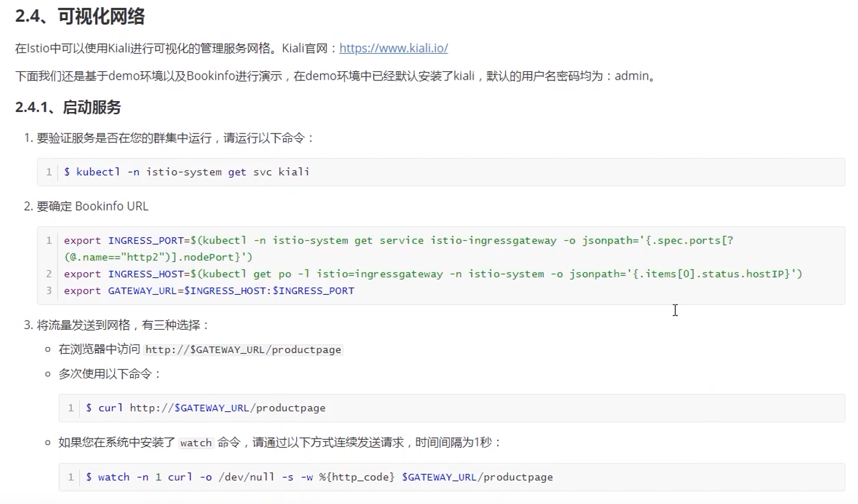
Task: Click the paragraph mentioning demo环境以及Bookinfo
Action: click(x=337, y=76)
